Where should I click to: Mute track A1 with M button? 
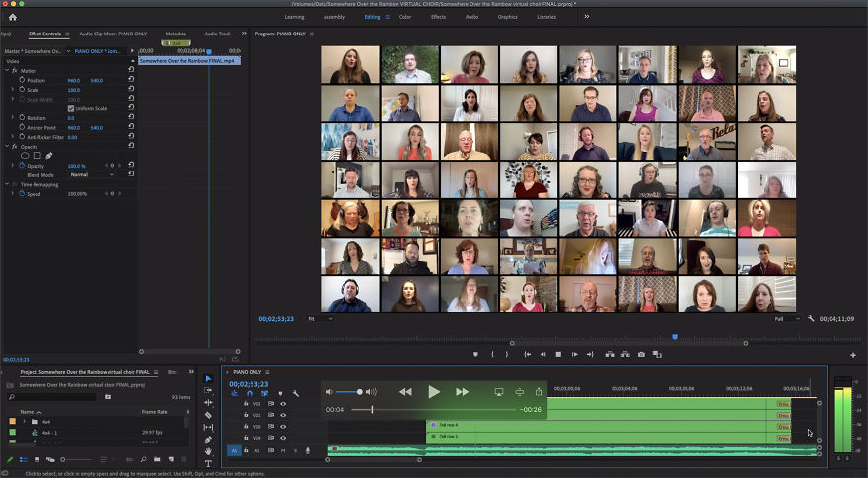(x=283, y=450)
